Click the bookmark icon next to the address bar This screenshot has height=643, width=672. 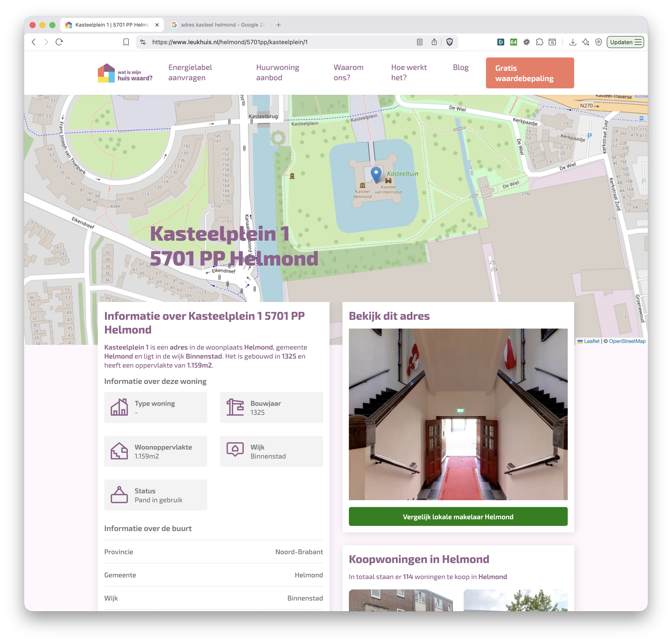pyautogui.click(x=126, y=42)
